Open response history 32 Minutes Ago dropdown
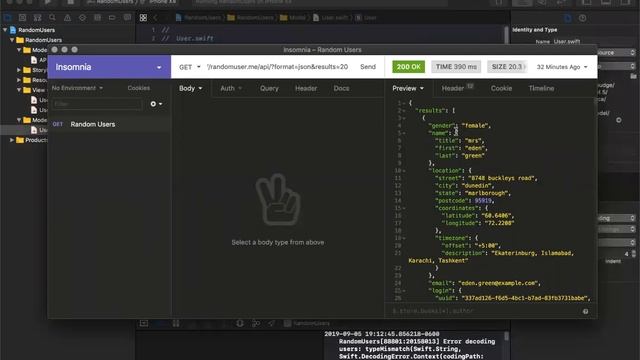 pyautogui.click(x=562, y=67)
